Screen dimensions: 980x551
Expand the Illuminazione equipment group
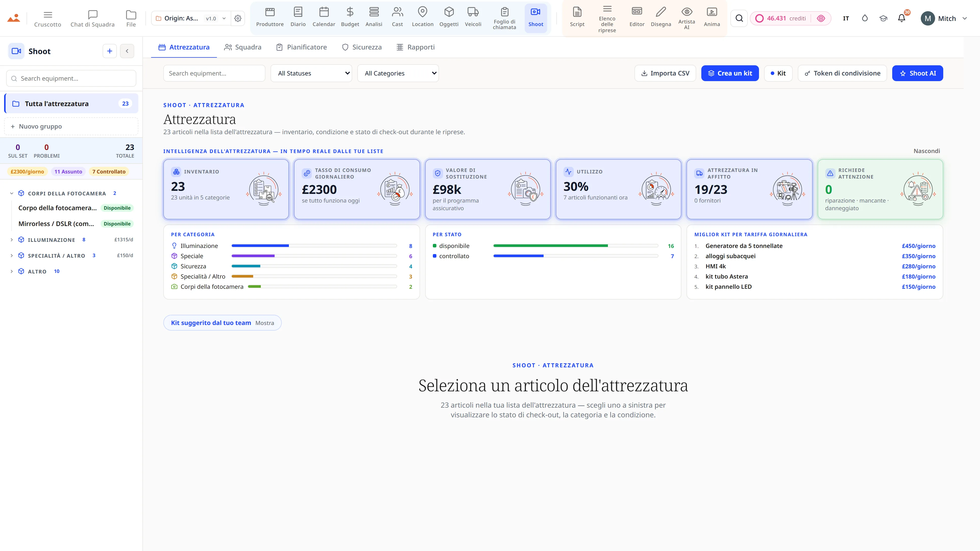[x=11, y=240]
